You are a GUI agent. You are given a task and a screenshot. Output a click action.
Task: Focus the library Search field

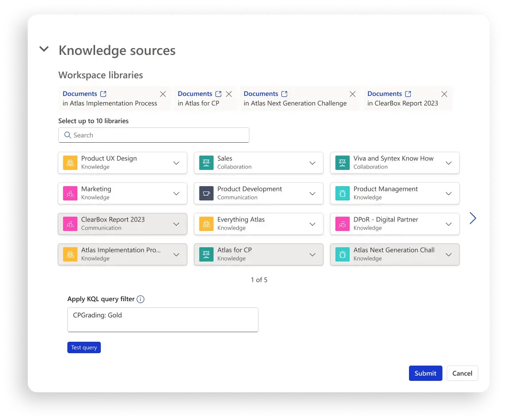(154, 135)
